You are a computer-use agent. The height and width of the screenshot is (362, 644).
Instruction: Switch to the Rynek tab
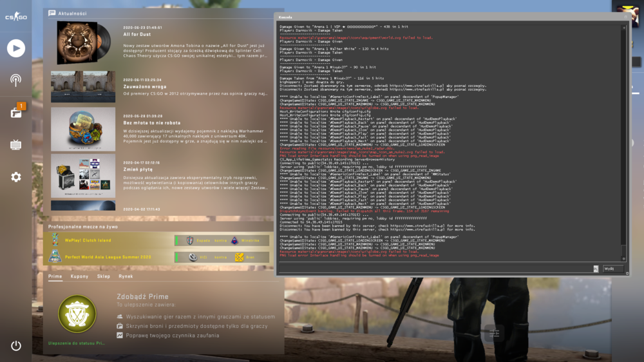point(126,276)
